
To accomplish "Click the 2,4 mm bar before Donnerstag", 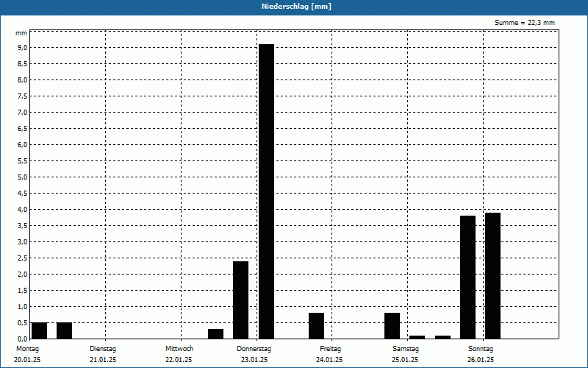I will (241, 300).
